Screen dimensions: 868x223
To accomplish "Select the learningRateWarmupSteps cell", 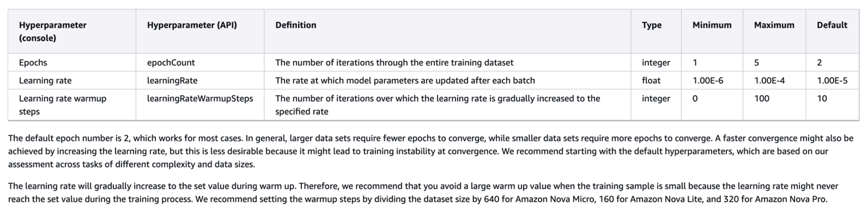I will pyautogui.click(x=200, y=99).
